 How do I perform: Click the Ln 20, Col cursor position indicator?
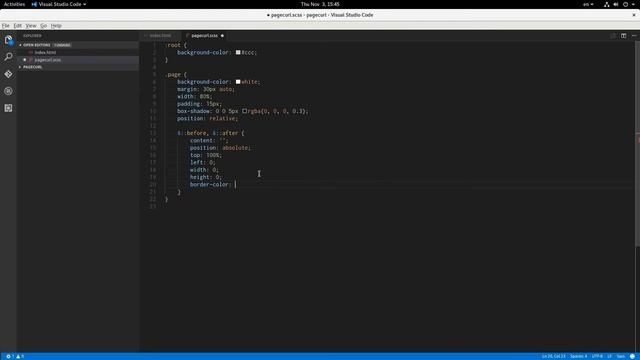point(553,356)
